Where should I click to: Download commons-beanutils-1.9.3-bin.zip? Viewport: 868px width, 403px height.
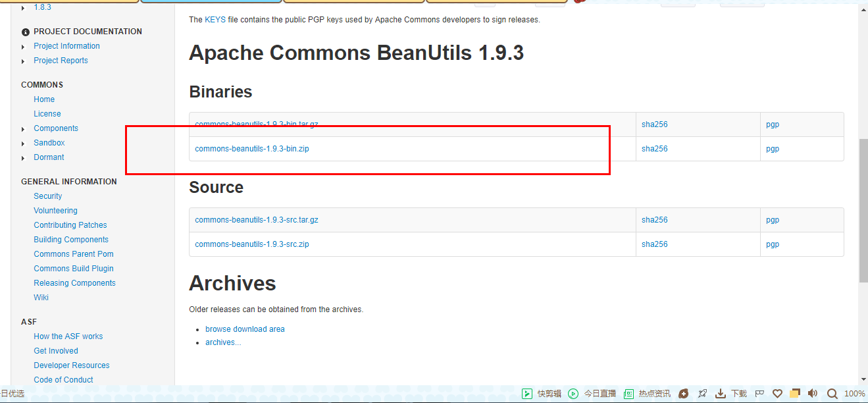coord(252,149)
